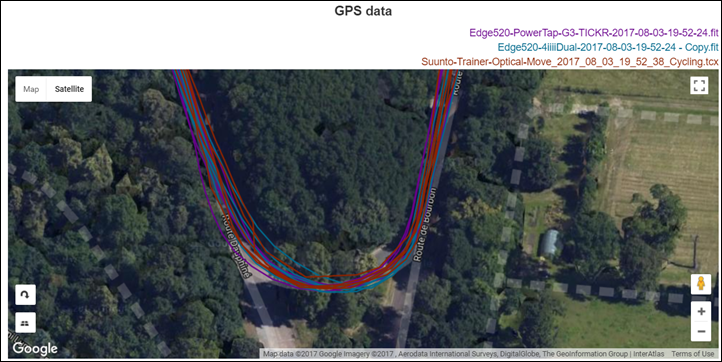Viewport: 722px width, 362px height.
Task: Click the Route Dauphine road label
Action: tap(237, 246)
